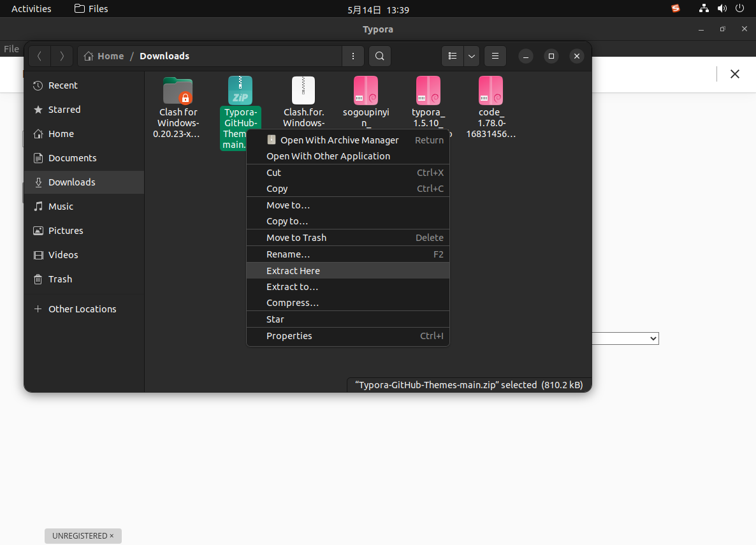Choose Open With Other Application
The image size is (756, 545).
click(347, 156)
